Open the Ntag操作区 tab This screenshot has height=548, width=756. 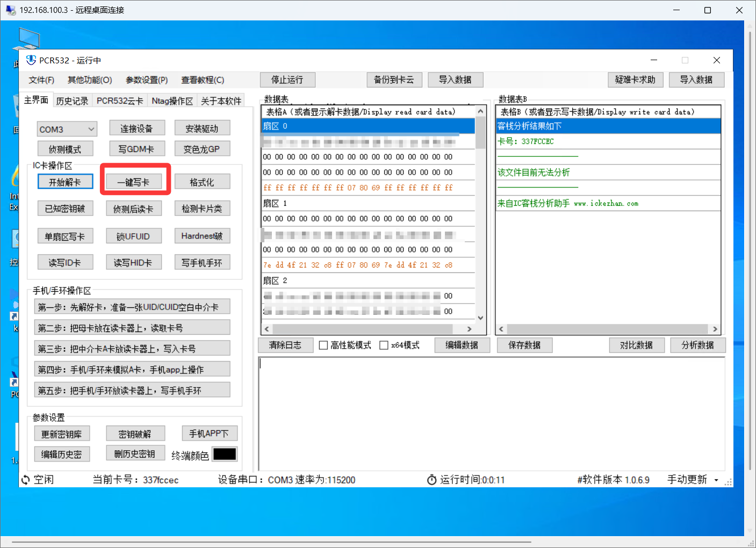tap(172, 101)
